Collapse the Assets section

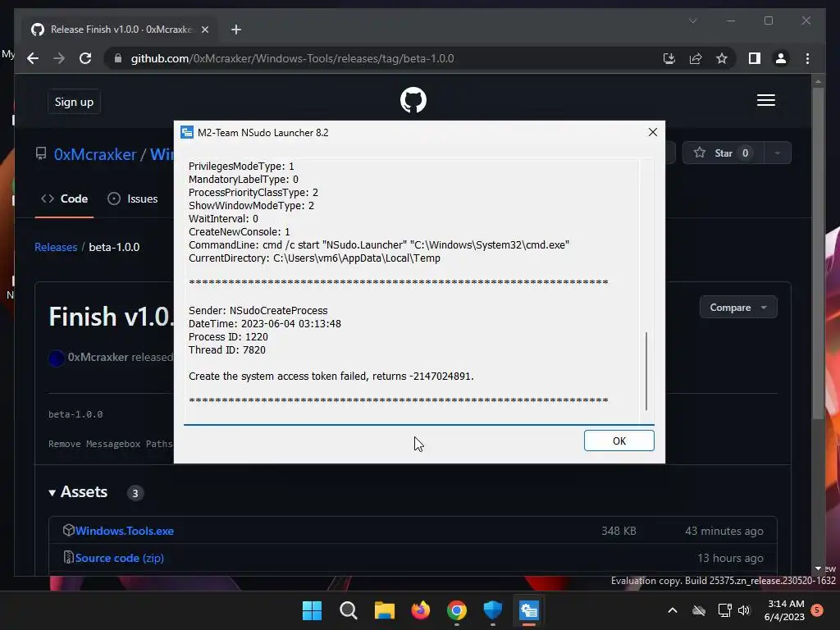pyautogui.click(x=78, y=492)
